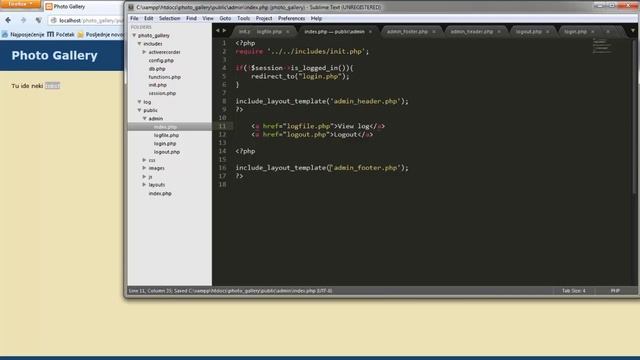The width and height of the screenshot is (640, 360).
Task: Open the Preferences menu
Action: (x=291, y=18)
